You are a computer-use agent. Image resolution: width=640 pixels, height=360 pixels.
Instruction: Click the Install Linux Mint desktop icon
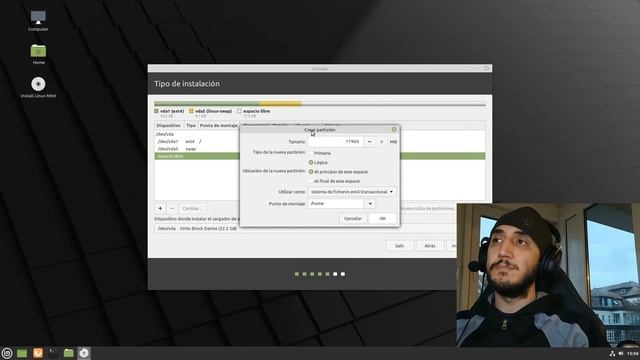tap(38, 87)
